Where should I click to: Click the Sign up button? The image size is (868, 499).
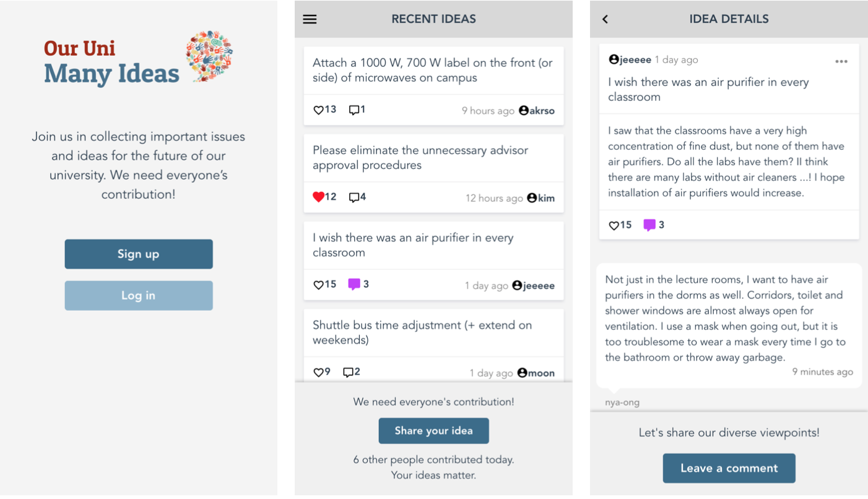pyautogui.click(x=139, y=254)
